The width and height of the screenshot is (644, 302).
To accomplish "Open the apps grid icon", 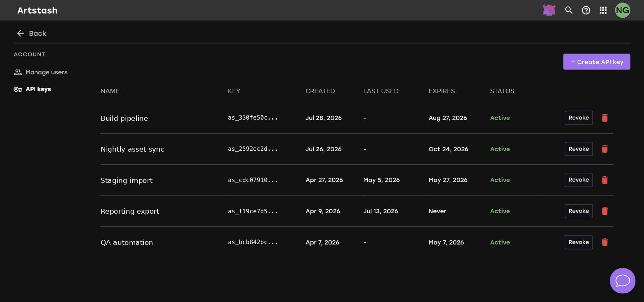I will click(603, 10).
